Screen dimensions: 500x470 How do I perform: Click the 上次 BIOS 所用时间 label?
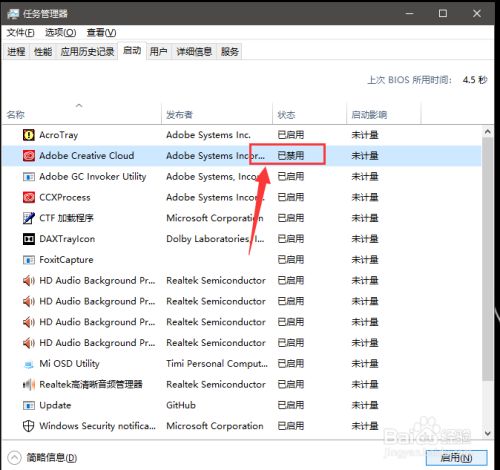tap(410, 80)
